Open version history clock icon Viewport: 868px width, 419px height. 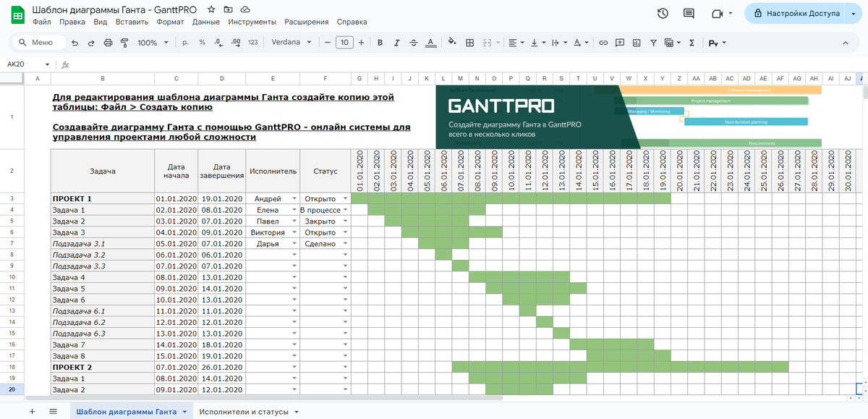[x=663, y=13]
